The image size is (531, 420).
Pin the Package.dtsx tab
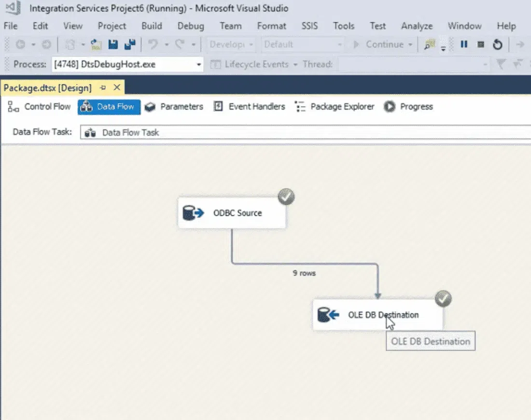point(103,88)
